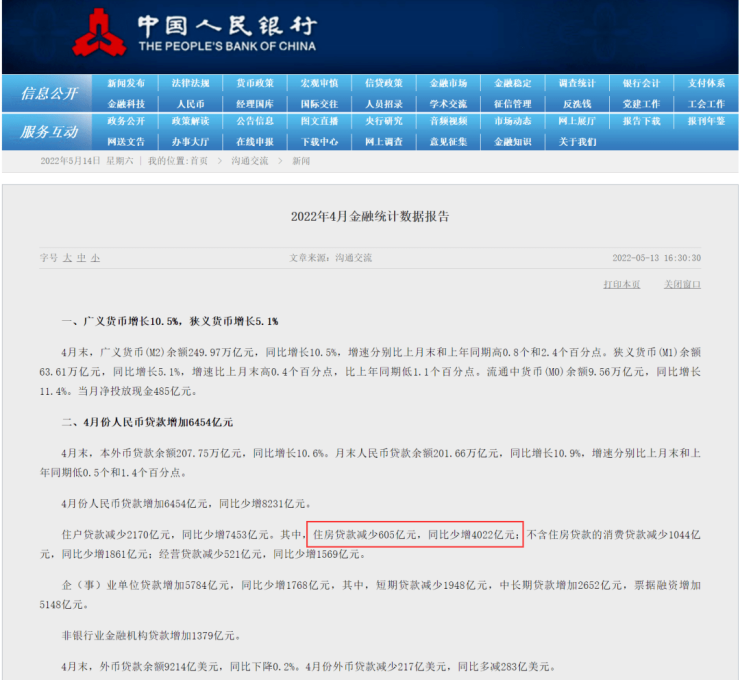Go to 图文直播 page
The height and width of the screenshot is (680, 740).
(x=320, y=121)
